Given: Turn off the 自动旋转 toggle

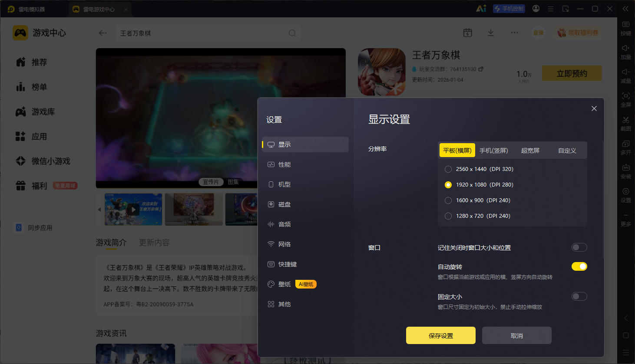Looking at the screenshot, I should [x=579, y=266].
